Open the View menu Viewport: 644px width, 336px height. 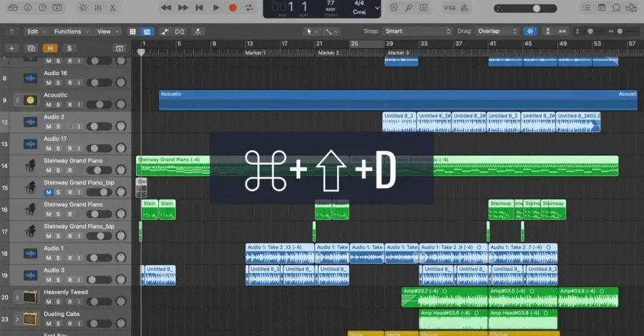click(107, 31)
